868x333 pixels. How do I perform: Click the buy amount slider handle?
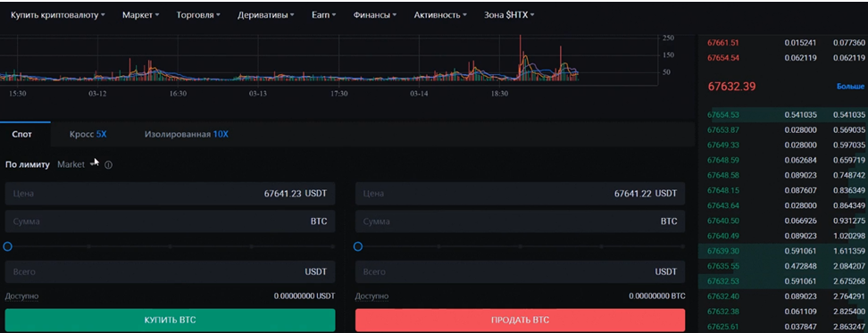[x=8, y=246]
